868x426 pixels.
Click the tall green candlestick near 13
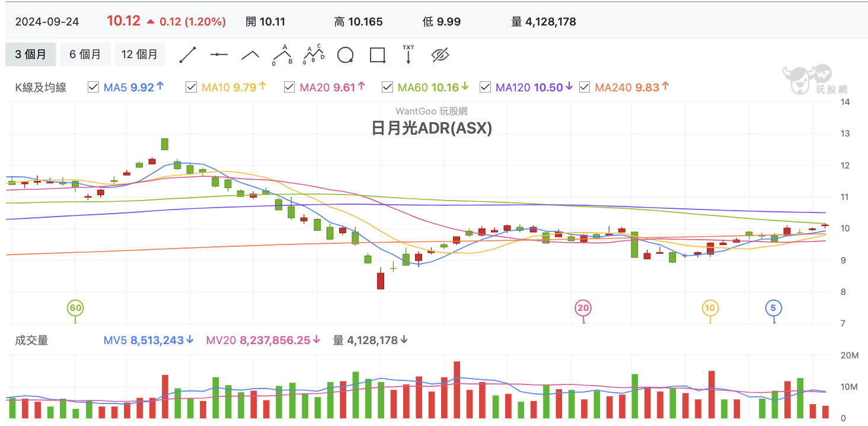tap(165, 144)
